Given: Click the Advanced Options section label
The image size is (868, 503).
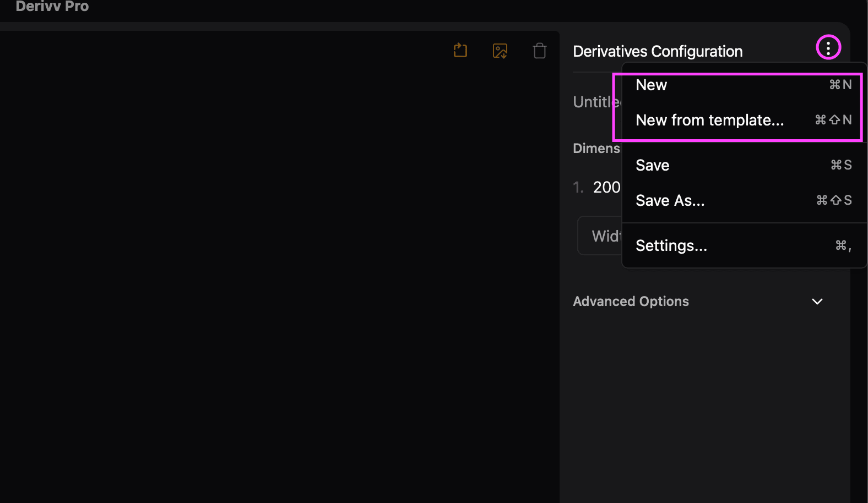Looking at the screenshot, I should (x=631, y=302).
